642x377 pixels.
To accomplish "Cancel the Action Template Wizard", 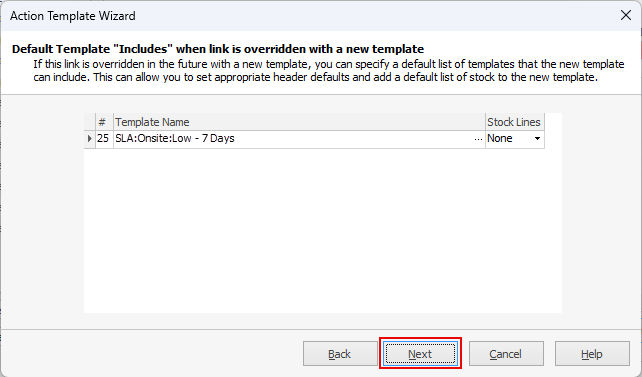I will click(x=506, y=354).
